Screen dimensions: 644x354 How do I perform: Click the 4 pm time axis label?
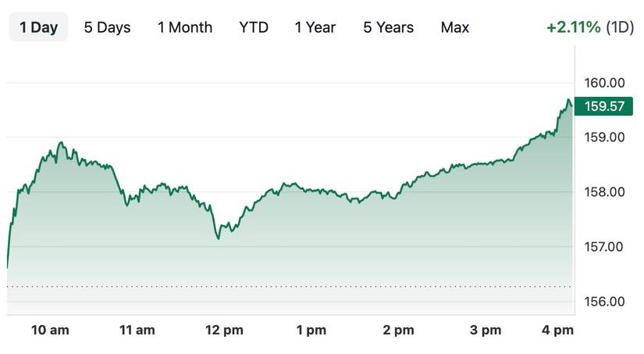pyautogui.click(x=557, y=331)
